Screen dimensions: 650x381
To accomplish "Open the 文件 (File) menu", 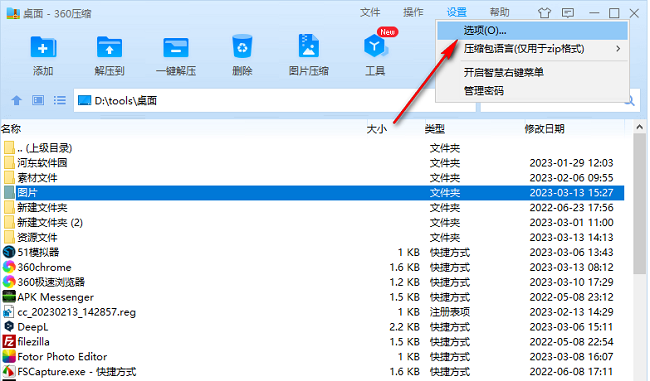I will coord(370,13).
